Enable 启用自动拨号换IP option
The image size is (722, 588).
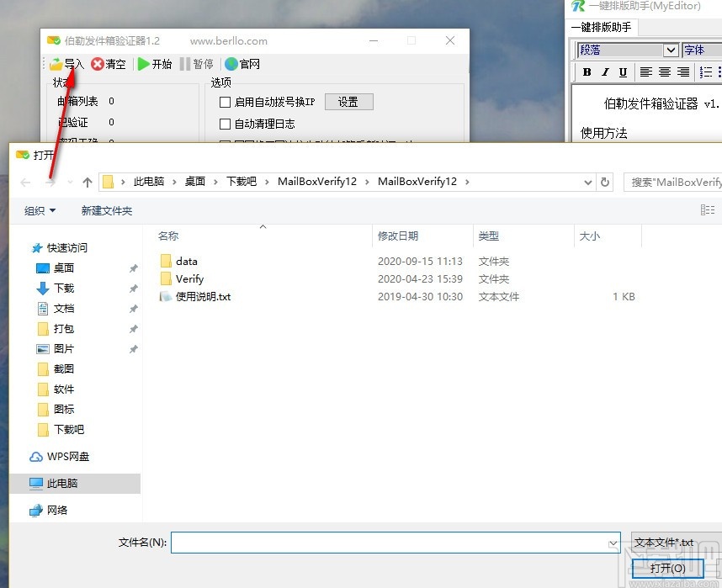tap(224, 102)
